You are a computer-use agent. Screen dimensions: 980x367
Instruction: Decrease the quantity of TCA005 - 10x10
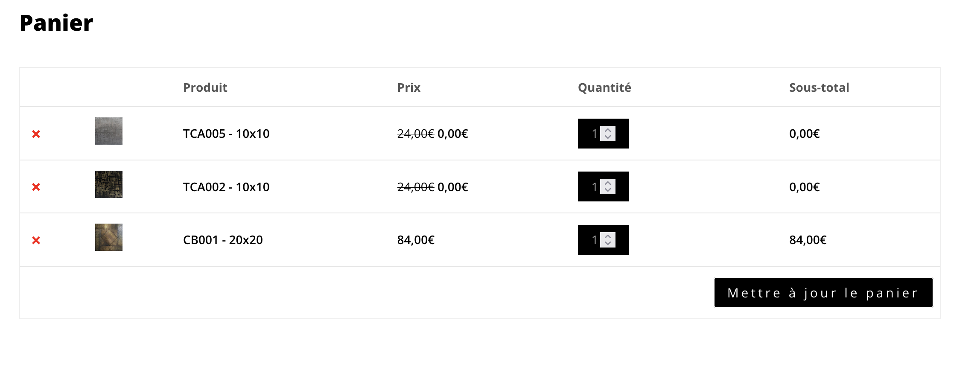(x=608, y=137)
